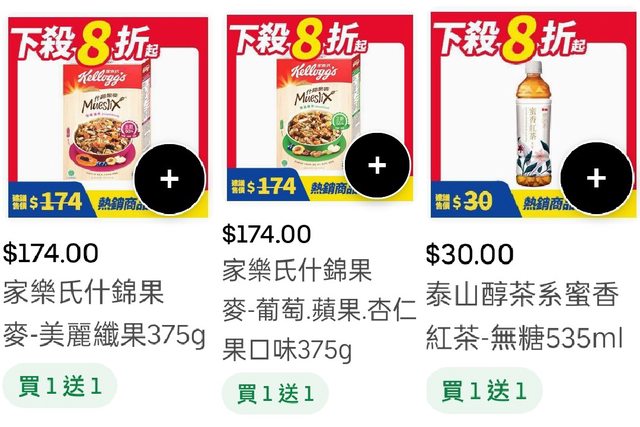This screenshot has height=427, width=640.
Task: Select the $174.00 price of 美麗纖果 cereal
Action: (x=51, y=253)
